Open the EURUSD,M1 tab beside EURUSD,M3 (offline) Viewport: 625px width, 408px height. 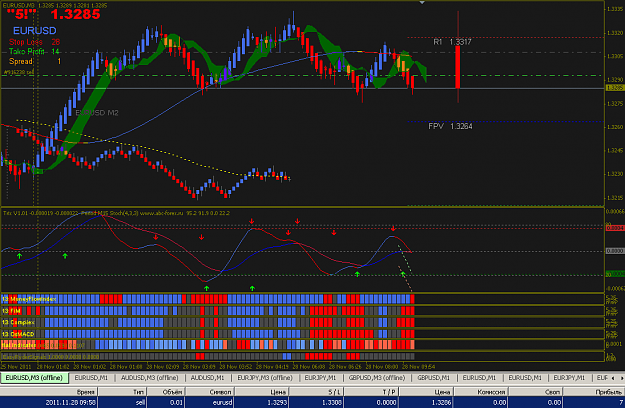tap(91, 377)
